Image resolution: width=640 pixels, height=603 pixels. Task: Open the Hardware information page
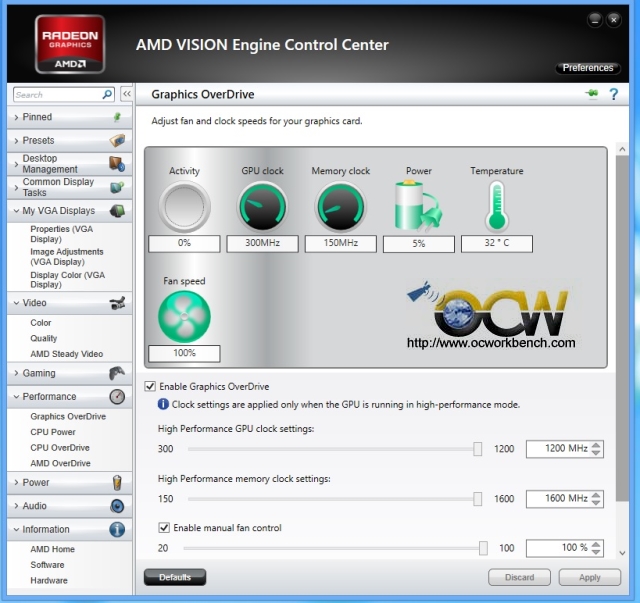click(49, 581)
